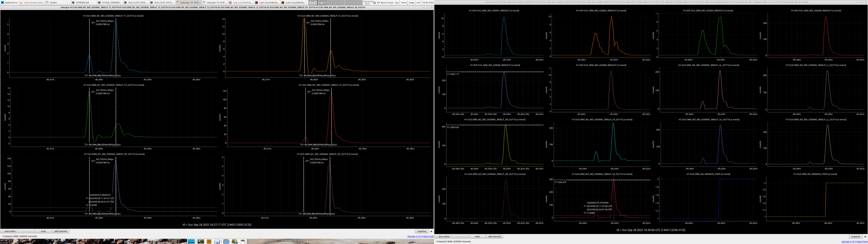Viewport: 868px width, 244px height.
Task: Expand right ndscope panel with triangle arrow
Action: [x=865, y=237]
